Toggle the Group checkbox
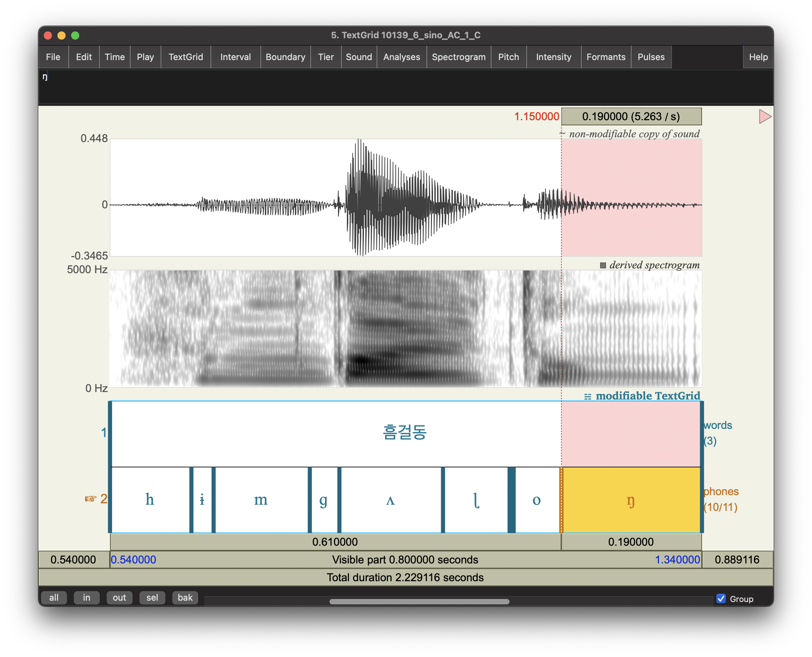The width and height of the screenshot is (812, 657). (721, 598)
